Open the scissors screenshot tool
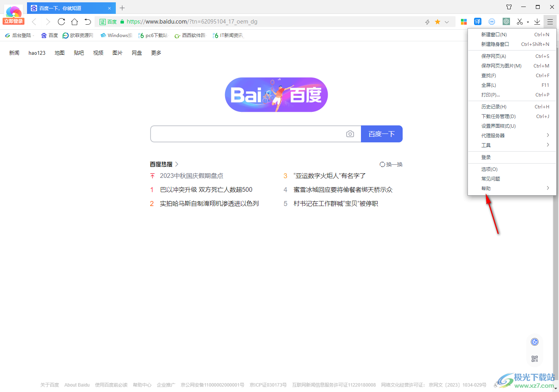This screenshot has height=392, width=559. (x=520, y=22)
